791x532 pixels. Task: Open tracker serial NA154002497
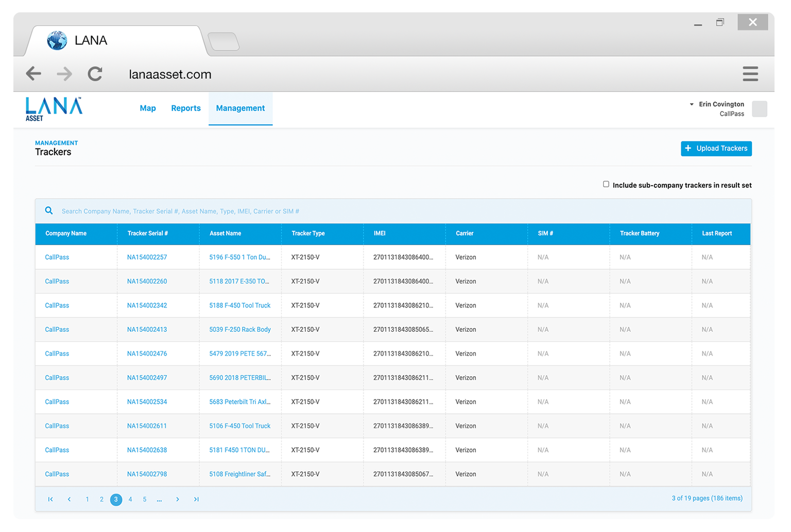(x=147, y=378)
